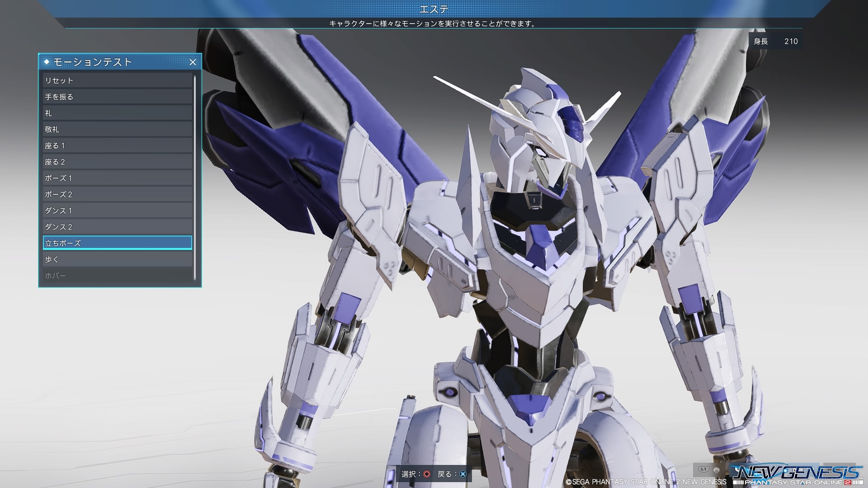
Task: Select 手を振る motion
Action: click(118, 97)
